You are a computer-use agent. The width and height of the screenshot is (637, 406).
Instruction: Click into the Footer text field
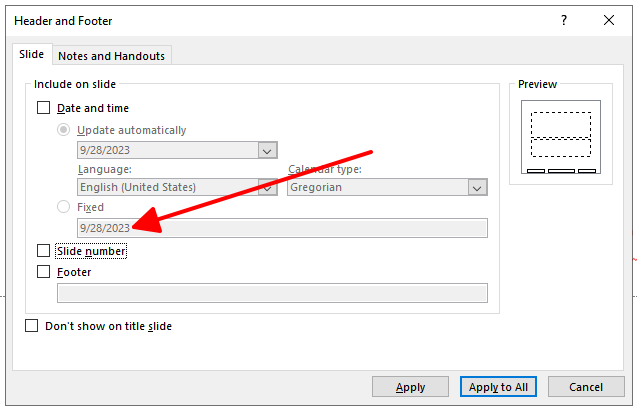[x=272, y=293]
